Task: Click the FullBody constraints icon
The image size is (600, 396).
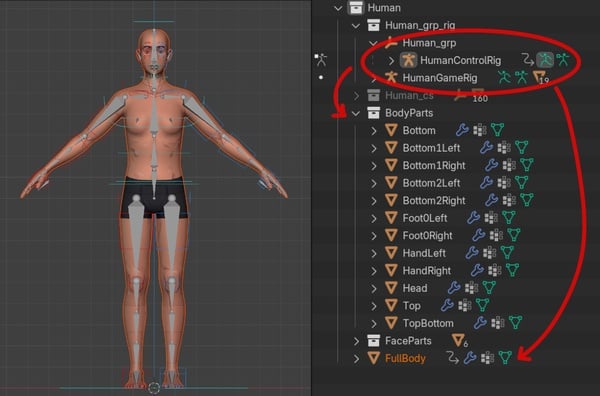Action: 452,358
